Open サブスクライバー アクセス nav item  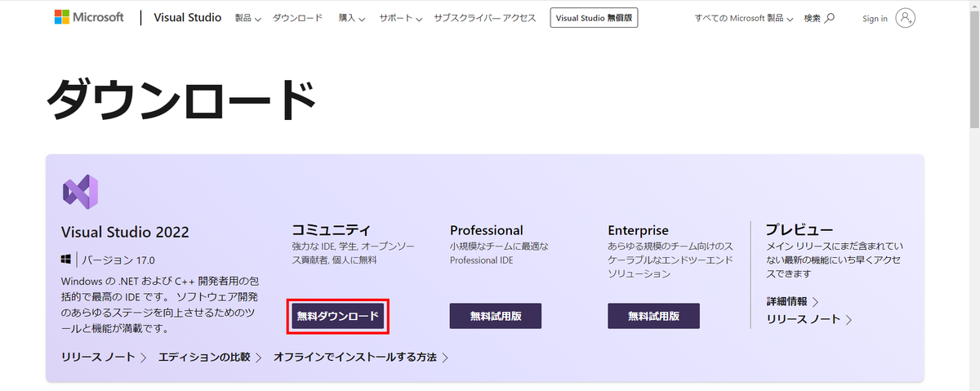coord(485,18)
